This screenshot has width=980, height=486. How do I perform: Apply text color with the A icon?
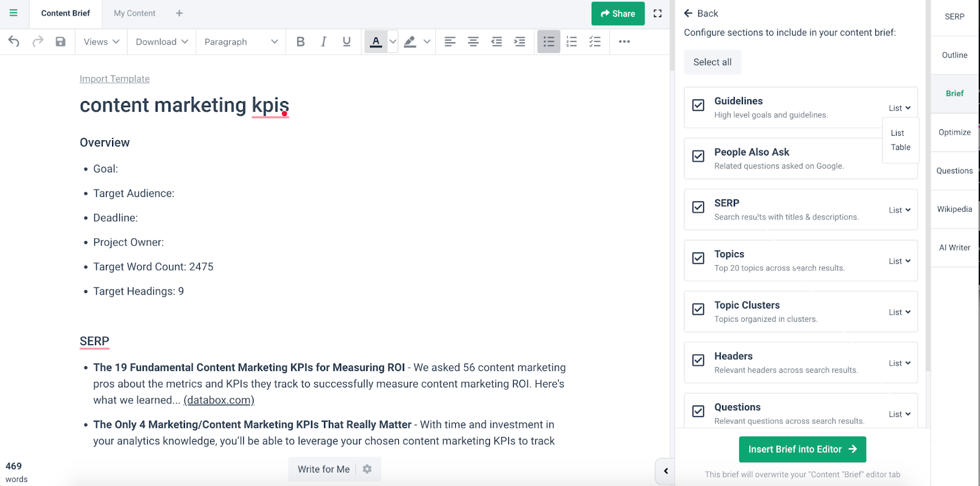[376, 42]
